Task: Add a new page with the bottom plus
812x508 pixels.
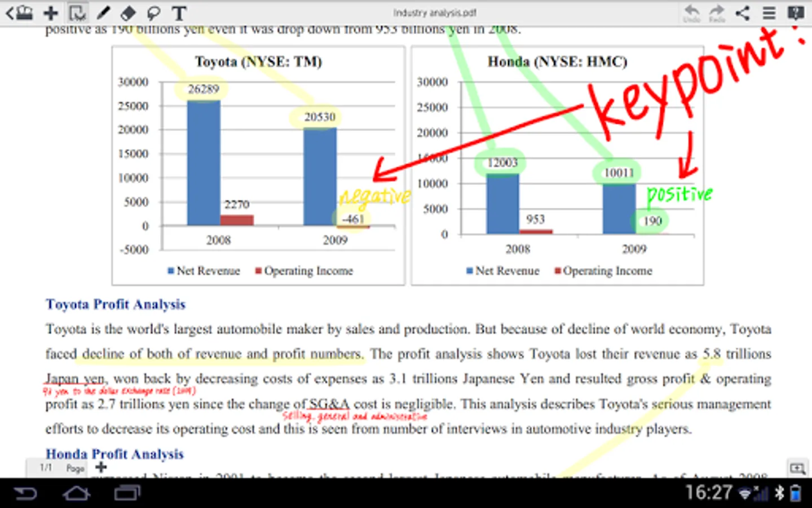Action: 101,467
